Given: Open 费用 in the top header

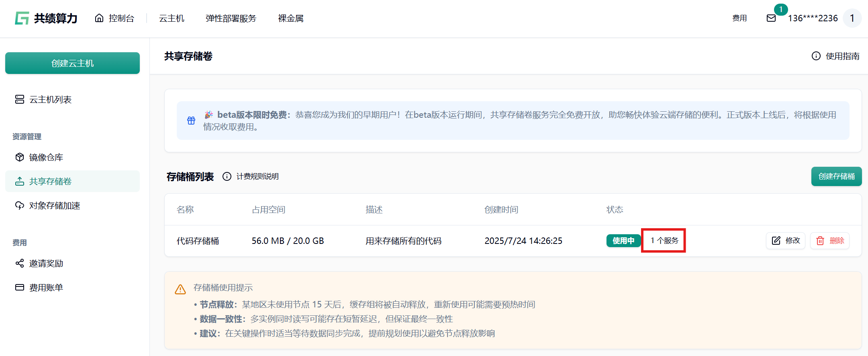Looking at the screenshot, I should 739,18.
